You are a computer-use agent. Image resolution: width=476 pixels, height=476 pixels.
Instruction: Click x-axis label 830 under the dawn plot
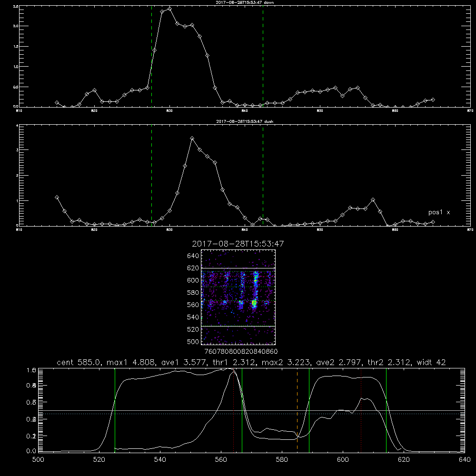(169, 111)
